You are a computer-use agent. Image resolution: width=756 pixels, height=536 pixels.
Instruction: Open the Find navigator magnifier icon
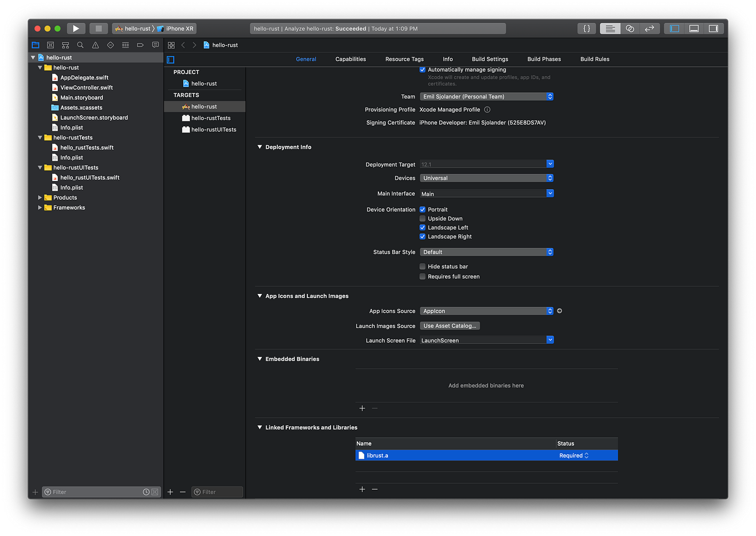(80, 45)
